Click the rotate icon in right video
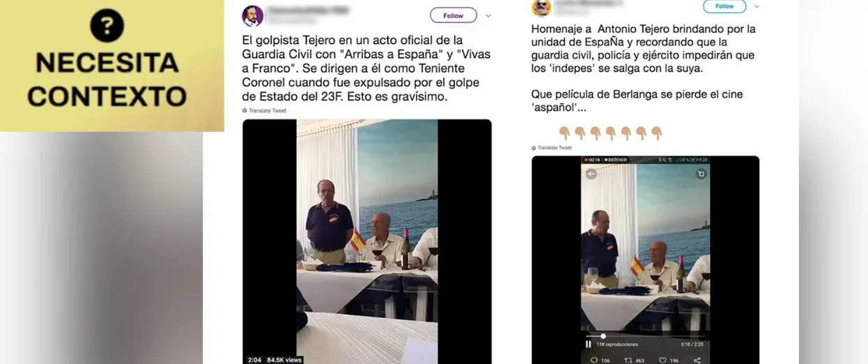This screenshot has height=364, width=868. 701,174
